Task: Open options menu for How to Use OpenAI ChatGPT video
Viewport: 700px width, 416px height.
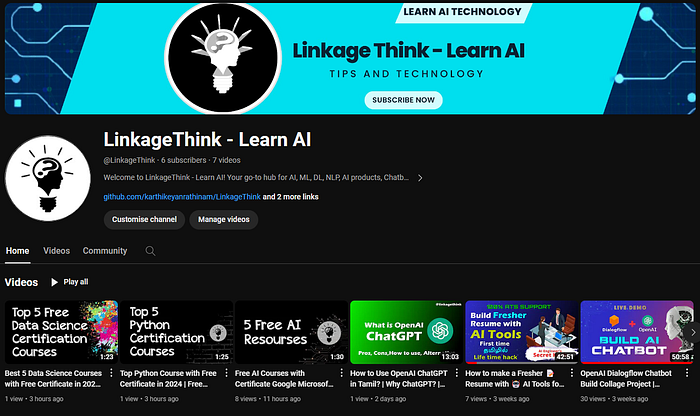Action: click(457, 373)
